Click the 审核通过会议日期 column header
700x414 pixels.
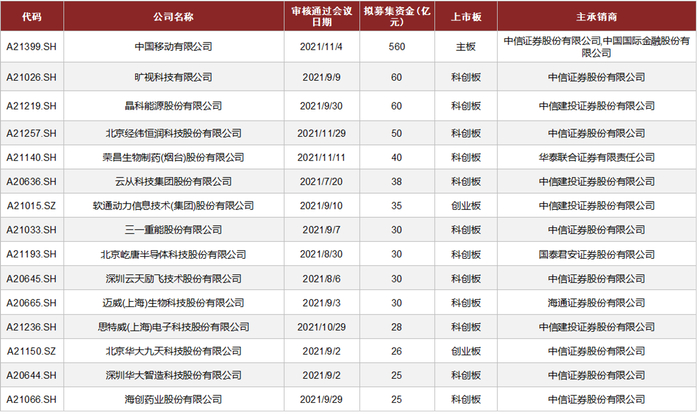coord(322,17)
